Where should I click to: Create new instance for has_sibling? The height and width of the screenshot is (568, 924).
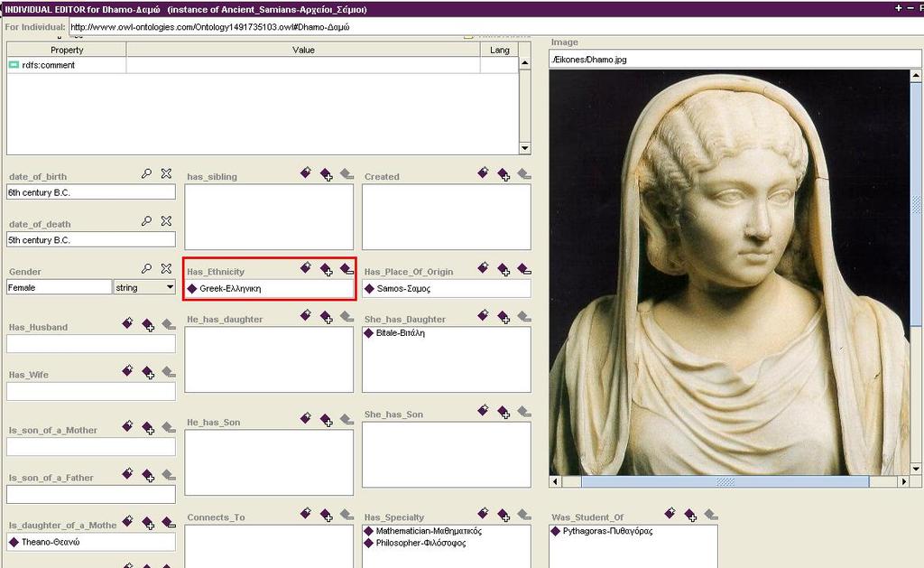305,172
